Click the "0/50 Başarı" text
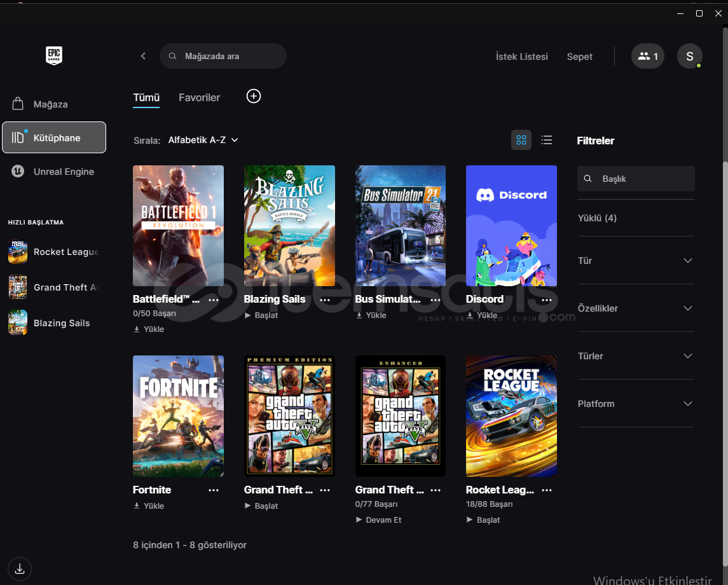Image resolution: width=728 pixels, height=585 pixels. click(x=154, y=313)
